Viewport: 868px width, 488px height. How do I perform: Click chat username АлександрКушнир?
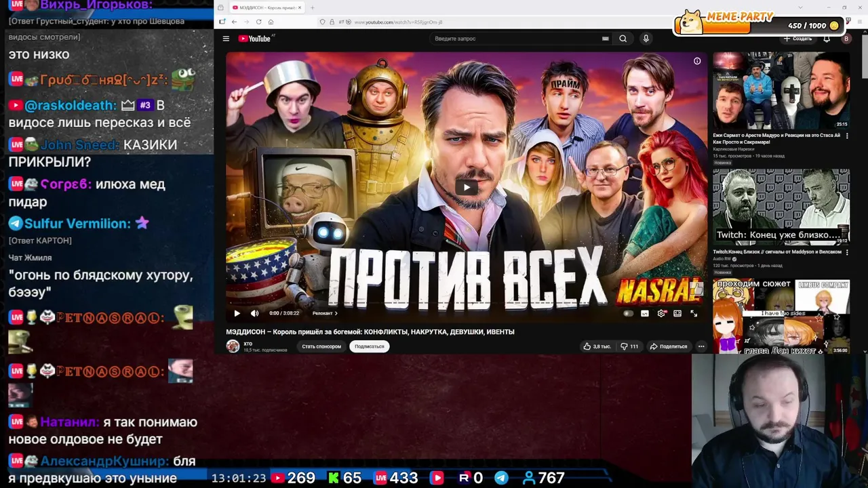pos(105,461)
